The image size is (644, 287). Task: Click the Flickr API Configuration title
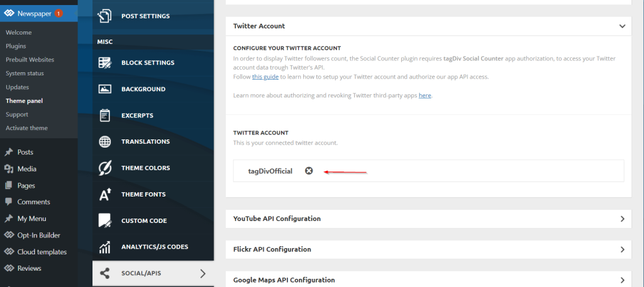[272, 249]
